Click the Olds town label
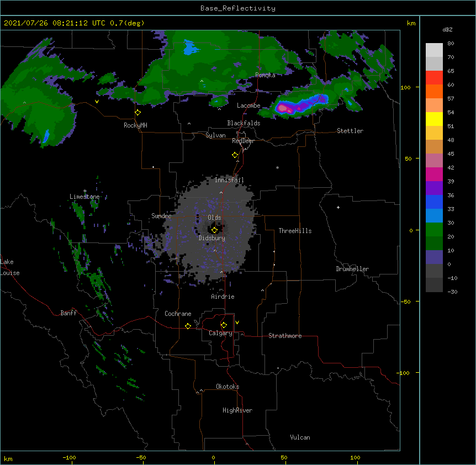 214,218
